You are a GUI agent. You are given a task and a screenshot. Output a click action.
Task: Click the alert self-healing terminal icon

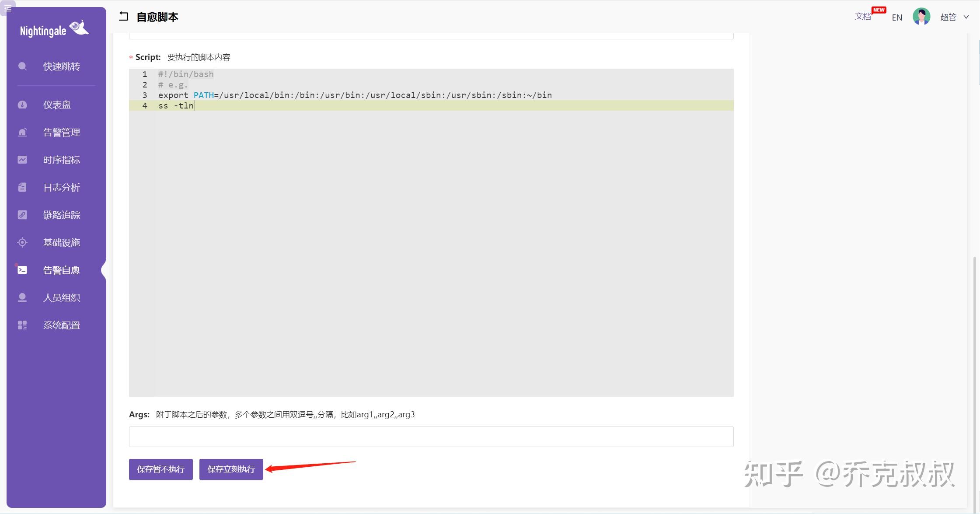point(22,270)
